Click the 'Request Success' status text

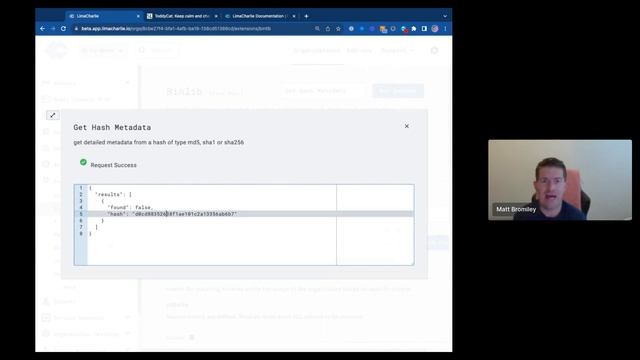[113, 165]
